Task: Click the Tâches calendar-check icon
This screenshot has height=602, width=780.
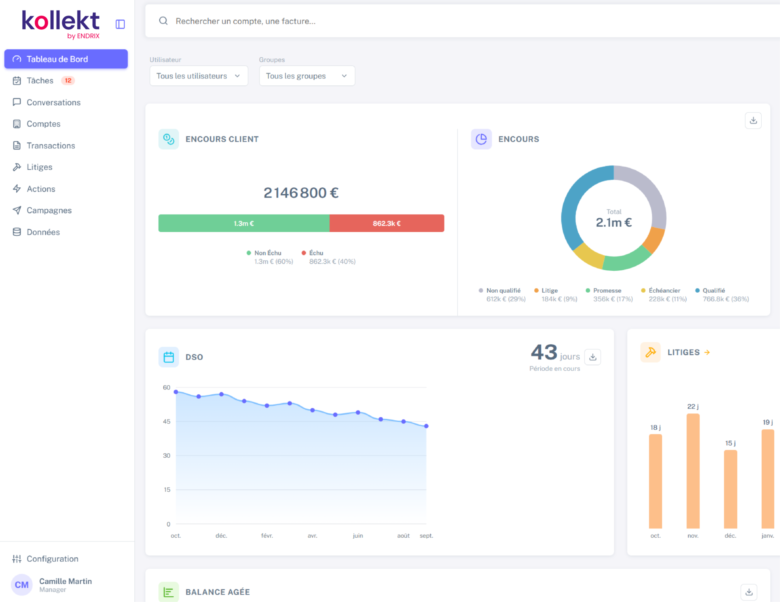Action: pyautogui.click(x=17, y=81)
